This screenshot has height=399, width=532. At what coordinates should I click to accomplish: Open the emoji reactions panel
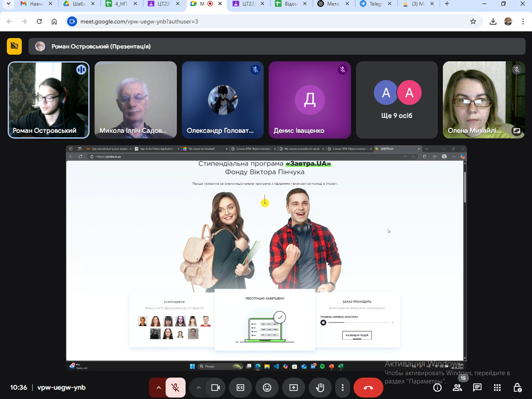pyautogui.click(x=267, y=388)
